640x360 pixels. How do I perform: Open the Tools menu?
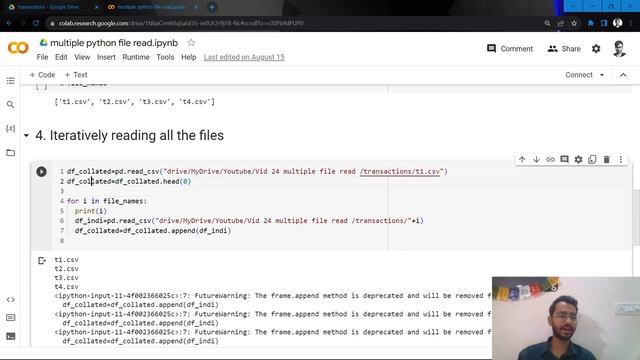click(165, 57)
